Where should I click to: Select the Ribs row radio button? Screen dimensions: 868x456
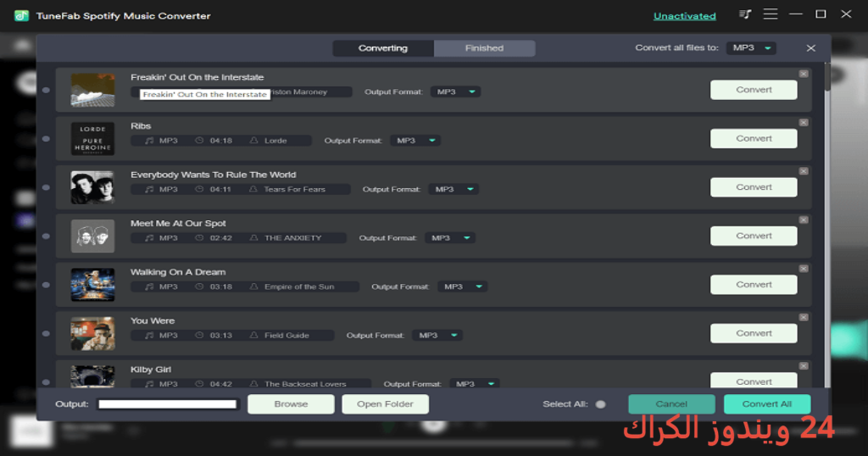pyautogui.click(x=46, y=139)
